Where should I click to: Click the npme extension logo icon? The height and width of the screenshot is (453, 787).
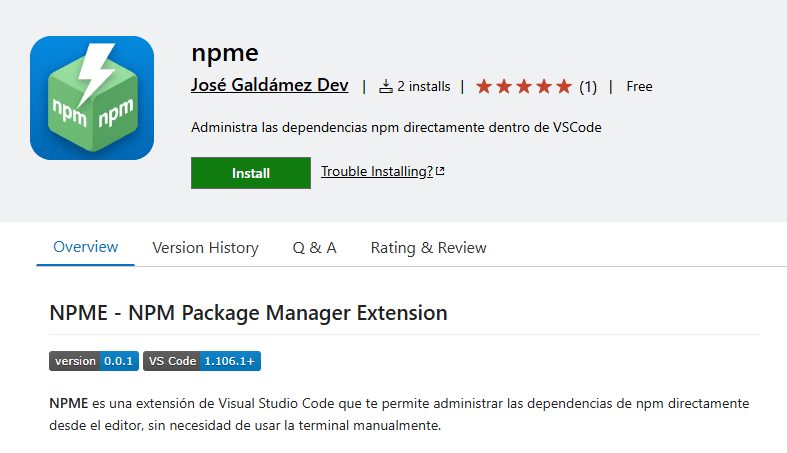pos(92,98)
